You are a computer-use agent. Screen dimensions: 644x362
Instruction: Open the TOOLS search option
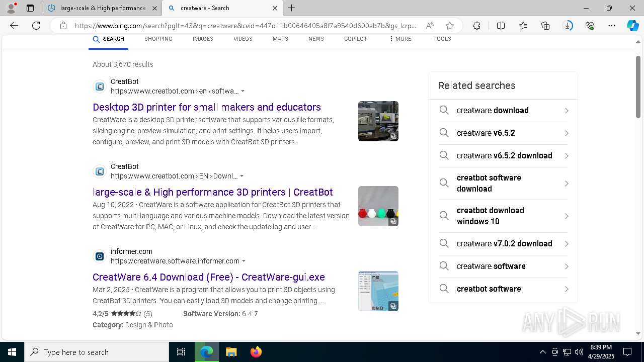pyautogui.click(x=442, y=39)
